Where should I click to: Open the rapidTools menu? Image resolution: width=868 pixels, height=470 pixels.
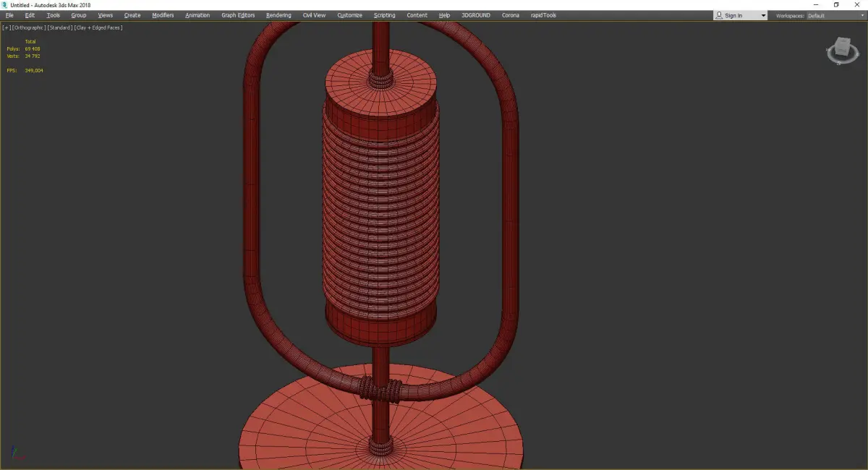[x=543, y=15]
